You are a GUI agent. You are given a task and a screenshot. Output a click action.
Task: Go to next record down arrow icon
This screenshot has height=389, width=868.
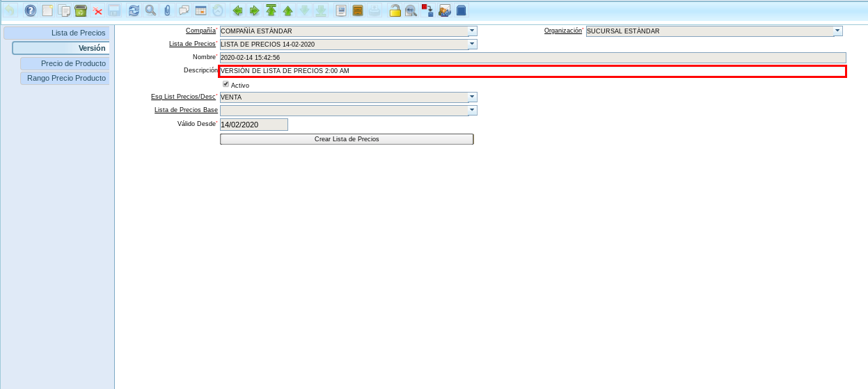click(304, 10)
